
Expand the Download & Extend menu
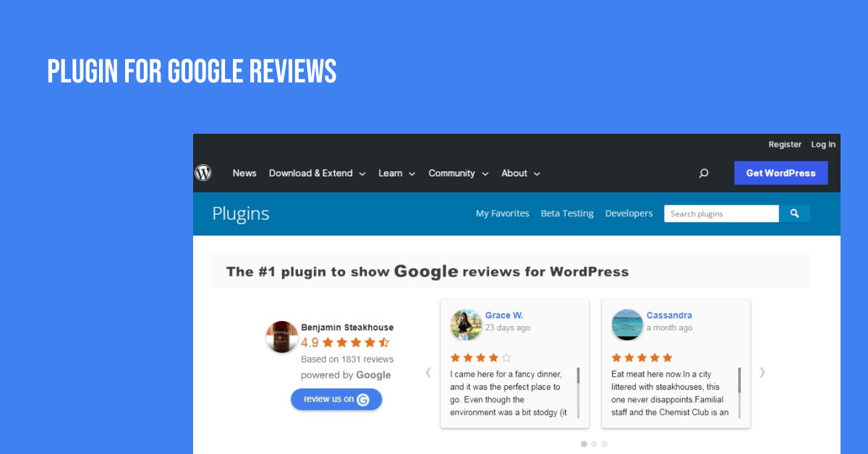[x=317, y=173]
